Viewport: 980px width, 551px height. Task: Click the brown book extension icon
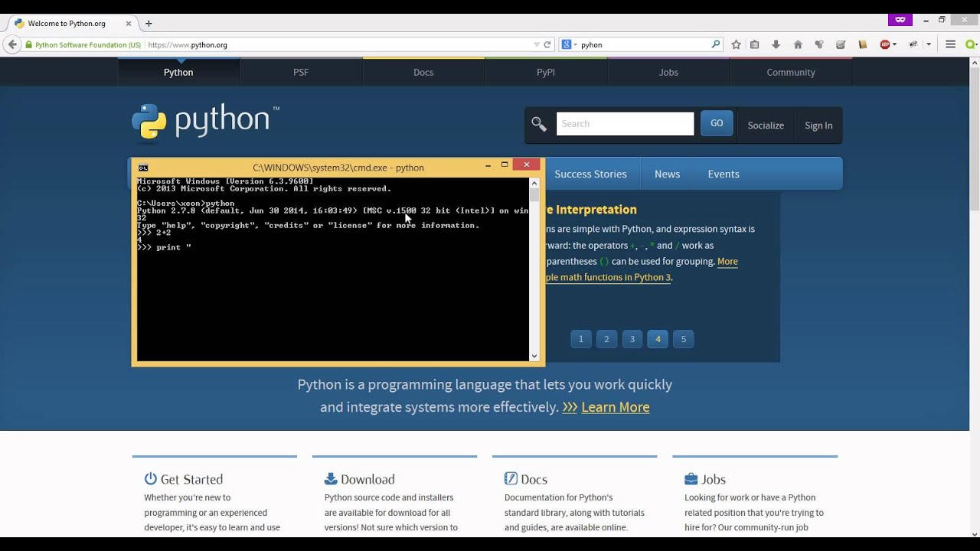863,44
